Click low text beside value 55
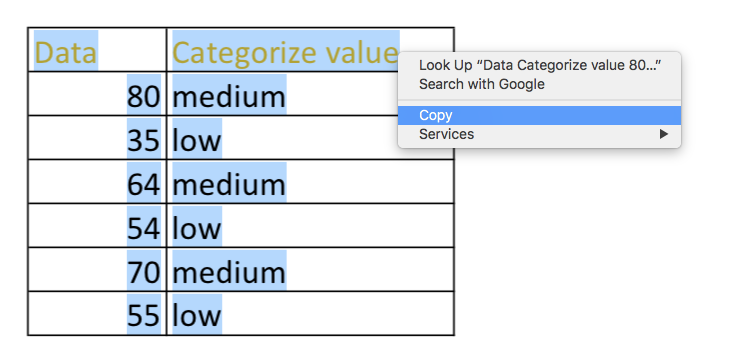 pyautogui.click(x=197, y=316)
